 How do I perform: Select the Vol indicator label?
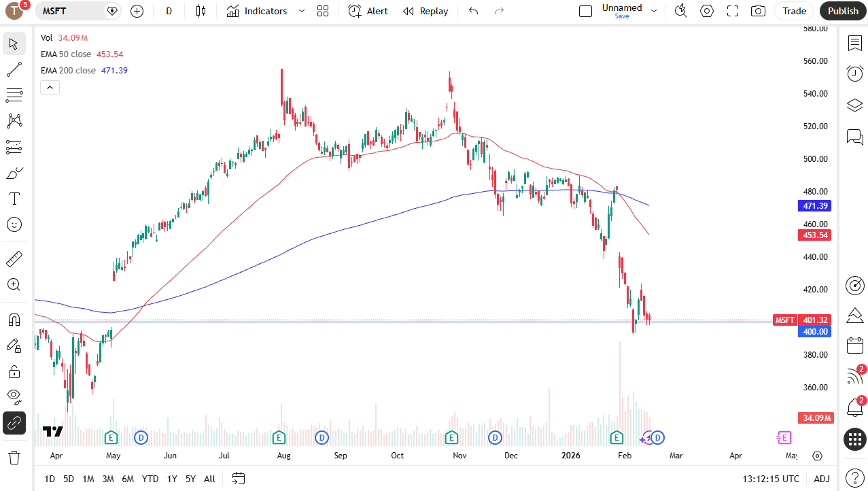pos(47,38)
